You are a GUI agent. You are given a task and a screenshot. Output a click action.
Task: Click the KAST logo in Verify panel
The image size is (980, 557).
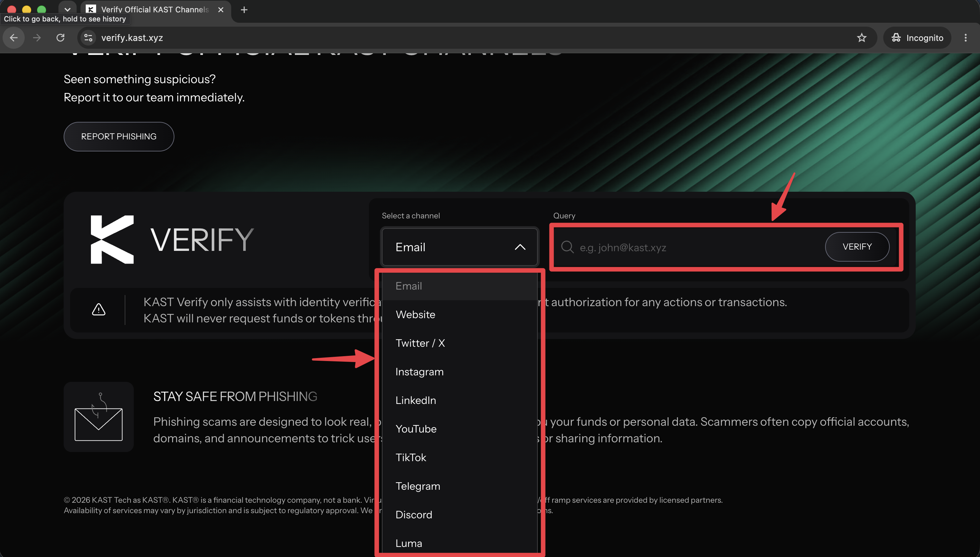point(112,240)
